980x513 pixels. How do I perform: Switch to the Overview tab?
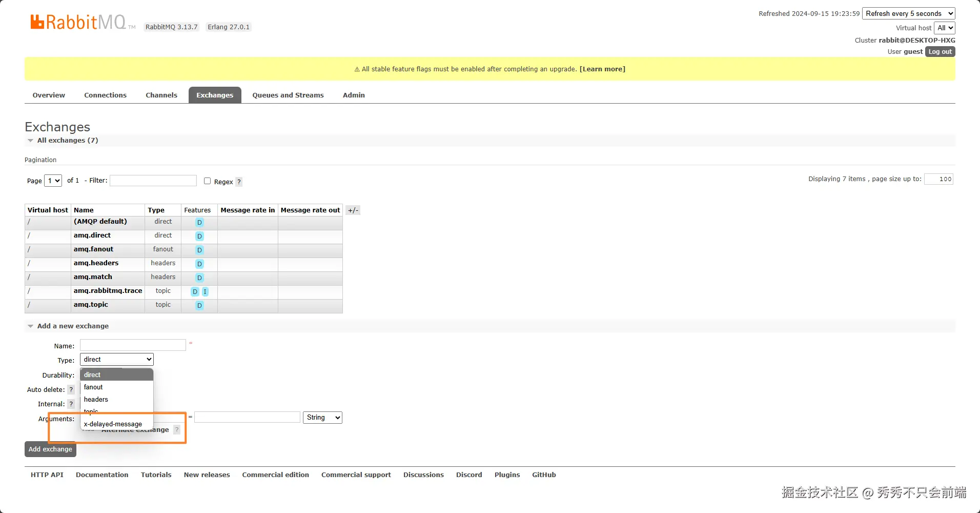pos(49,95)
